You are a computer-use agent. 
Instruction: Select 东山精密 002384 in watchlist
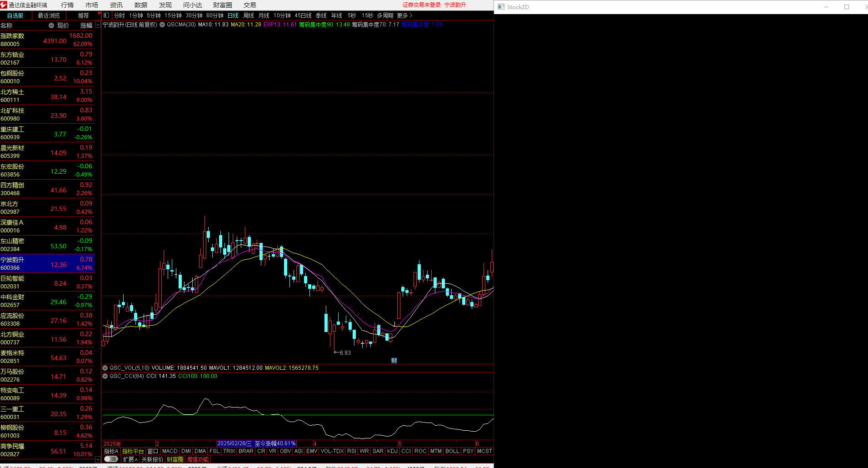pos(47,245)
